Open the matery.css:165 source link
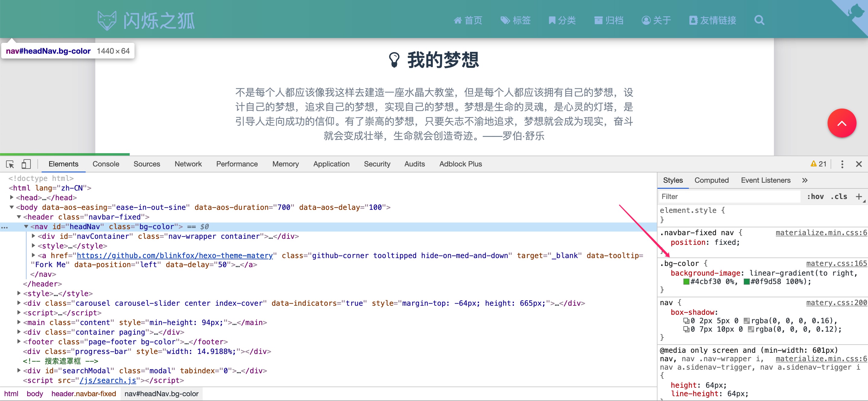The width and height of the screenshot is (868, 401). pos(836,264)
